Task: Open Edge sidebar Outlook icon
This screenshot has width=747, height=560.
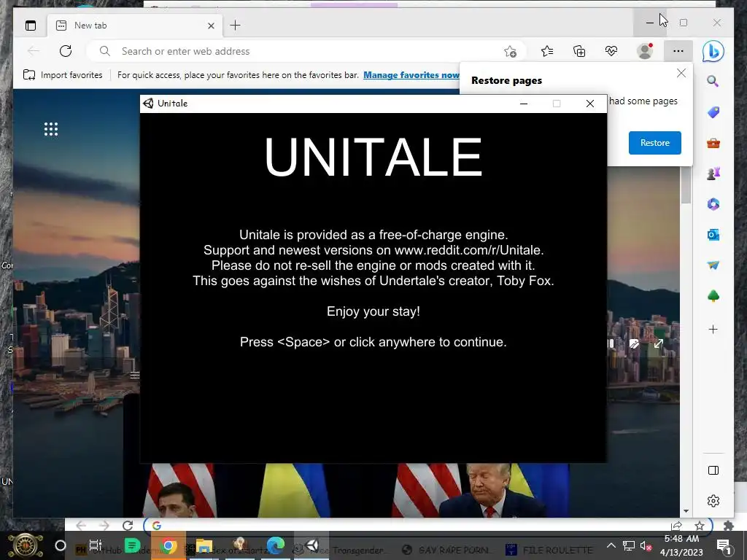Action: pos(713,235)
